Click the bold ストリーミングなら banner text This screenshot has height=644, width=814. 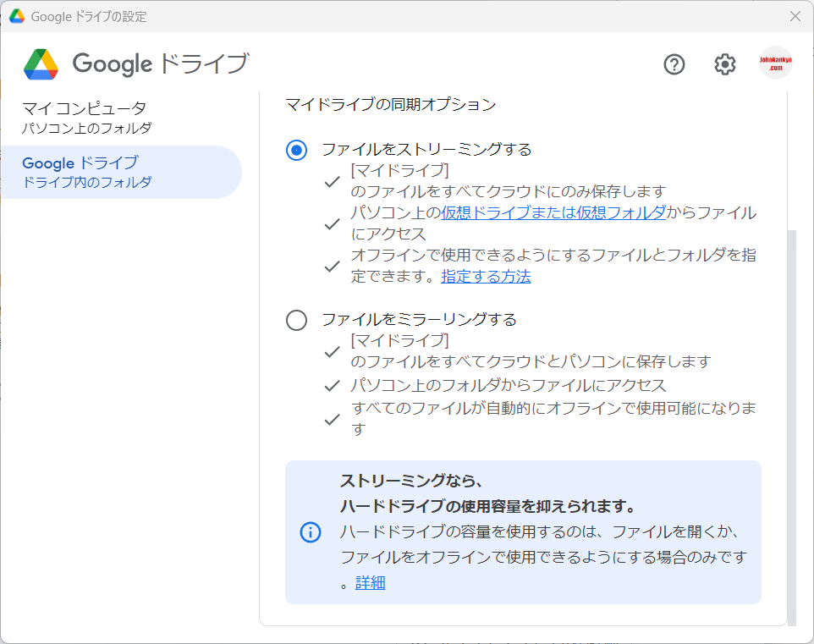click(411, 482)
